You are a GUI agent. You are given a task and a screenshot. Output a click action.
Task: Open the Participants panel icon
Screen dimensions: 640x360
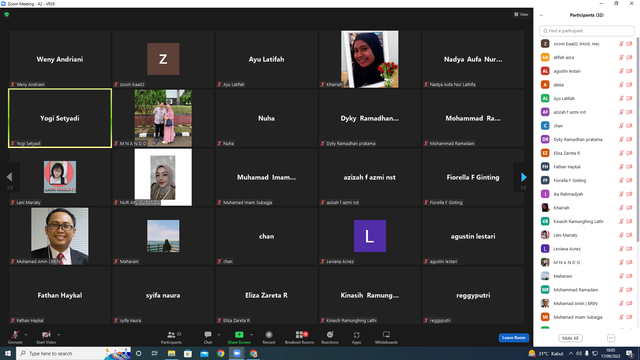171,335
